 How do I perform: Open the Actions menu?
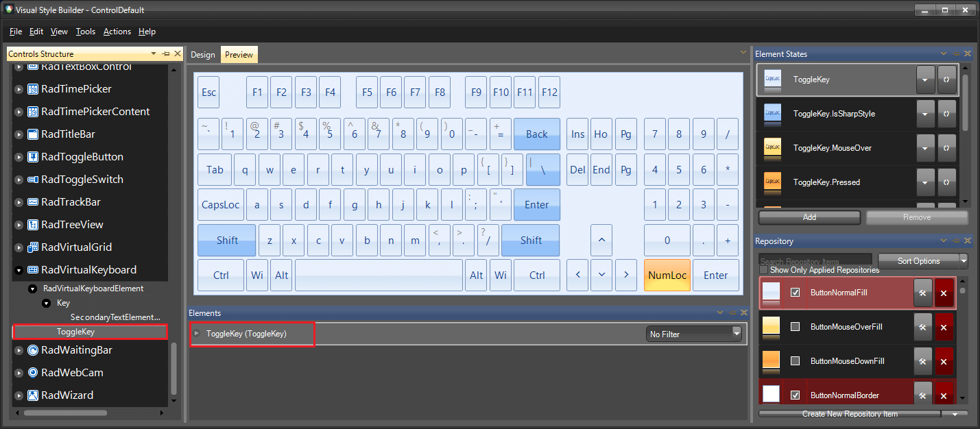(117, 32)
